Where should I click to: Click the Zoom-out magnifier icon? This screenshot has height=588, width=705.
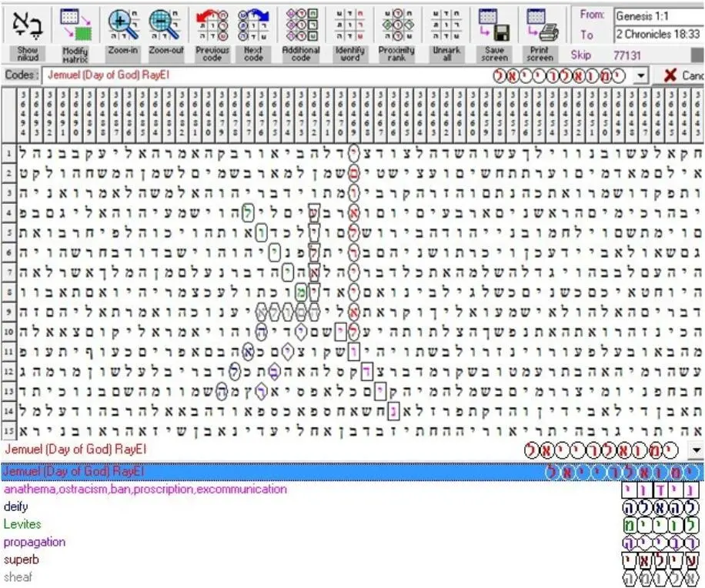coord(165,25)
